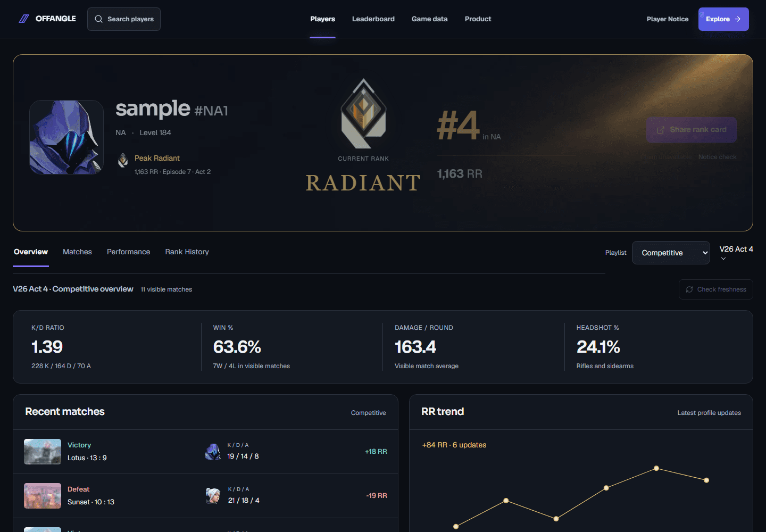Image resolution: width=766 pixels, height=532 pixels.
Task: Click the OFFANGLE logo icon
Action: (24, 19)
